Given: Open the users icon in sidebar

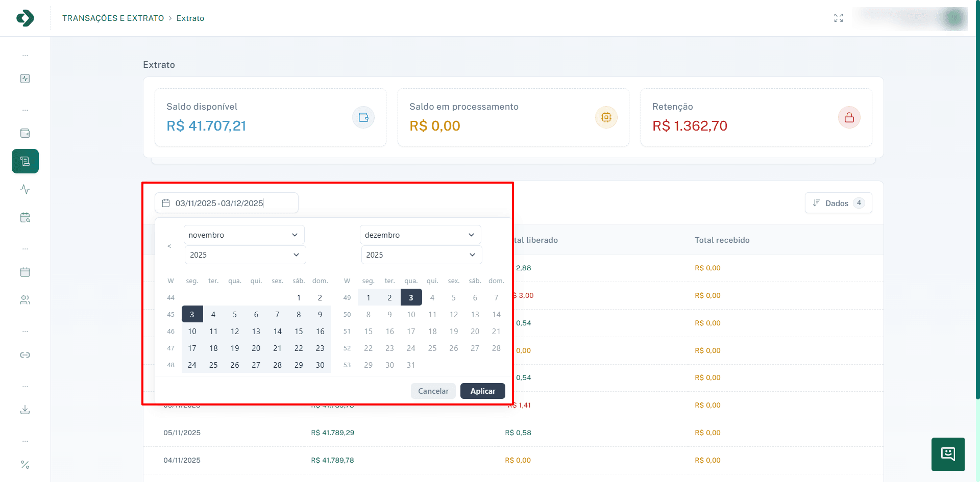Looking at the screenshot, I should point(25,300).
